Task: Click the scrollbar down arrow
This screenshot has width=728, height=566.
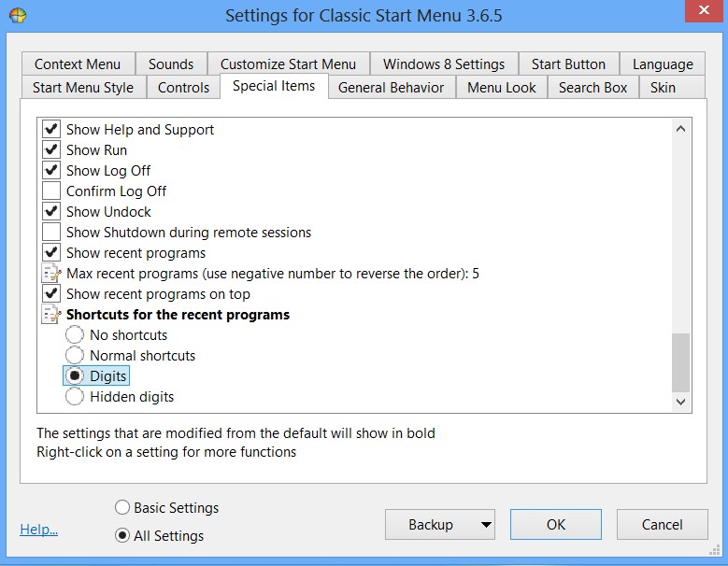Action: [x=680, y=402]
